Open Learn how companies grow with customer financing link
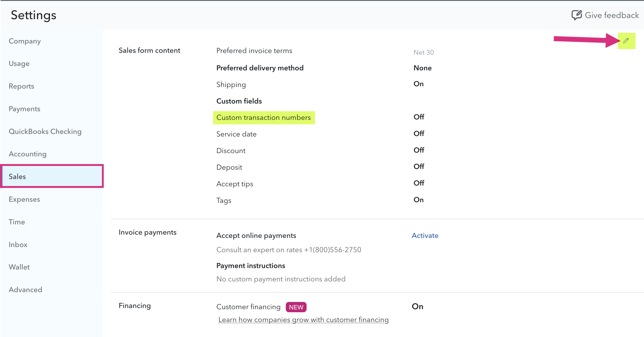644x337 pixels. (x=304, y=320)
